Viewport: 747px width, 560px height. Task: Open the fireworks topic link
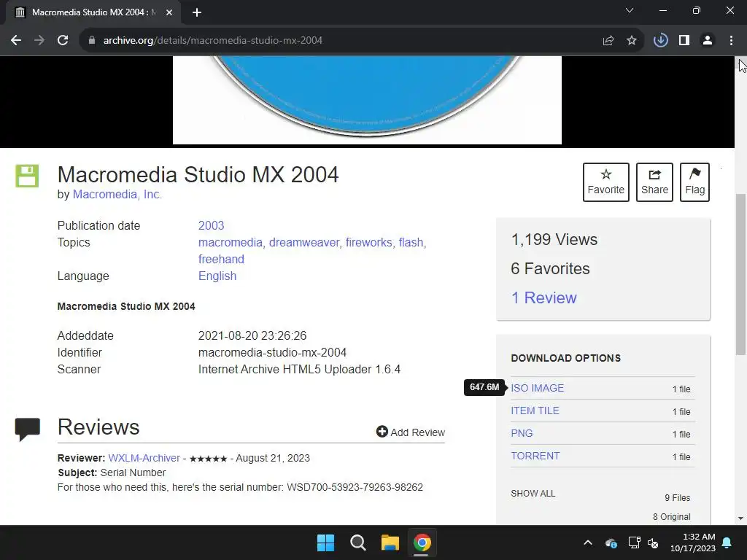coord(368,242)
